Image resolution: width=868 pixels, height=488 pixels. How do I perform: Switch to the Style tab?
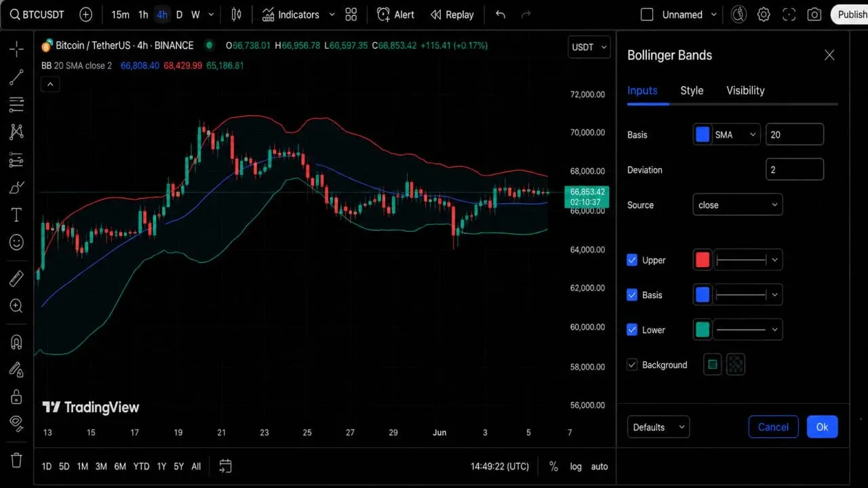click(692, 90)
